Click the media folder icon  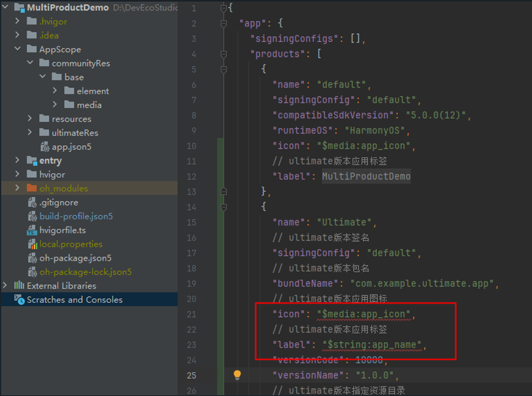click(69, 104)
